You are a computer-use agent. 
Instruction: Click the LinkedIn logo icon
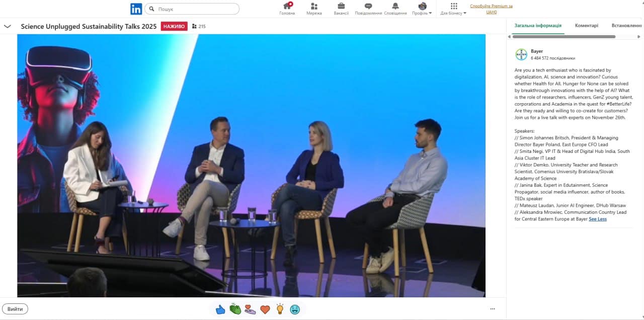136,9
